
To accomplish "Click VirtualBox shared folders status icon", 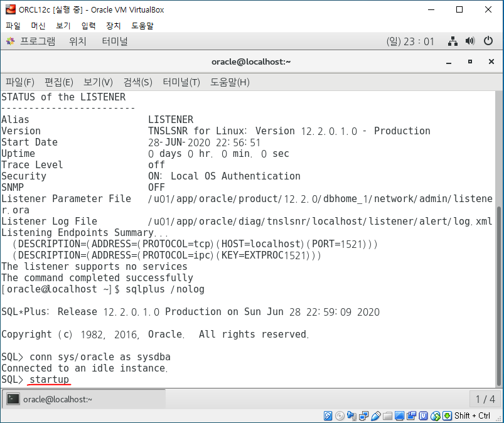I will (387, 415).
